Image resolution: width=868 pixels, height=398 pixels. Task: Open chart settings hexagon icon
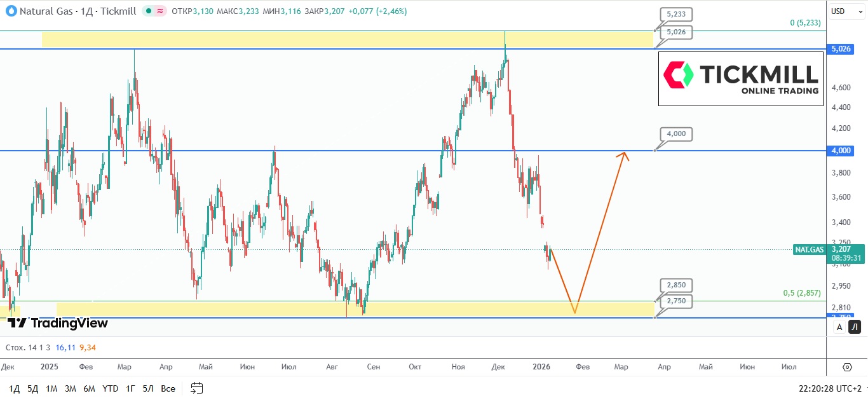point(847,367)
